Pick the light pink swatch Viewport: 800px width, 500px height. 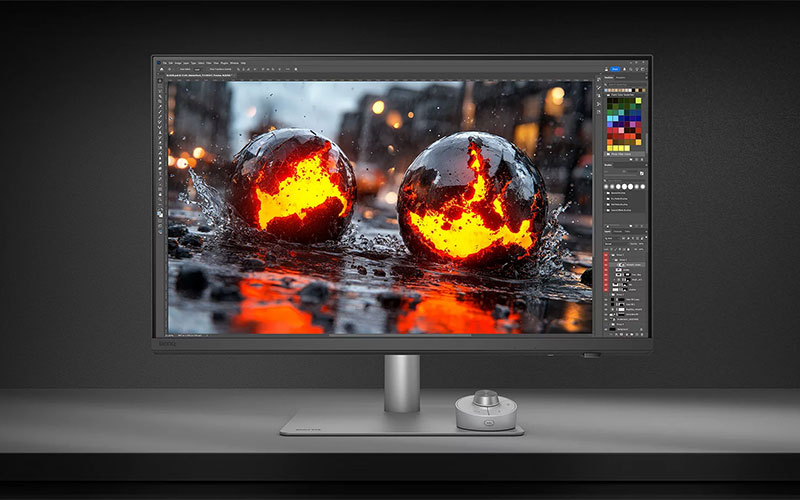[621, 130]
